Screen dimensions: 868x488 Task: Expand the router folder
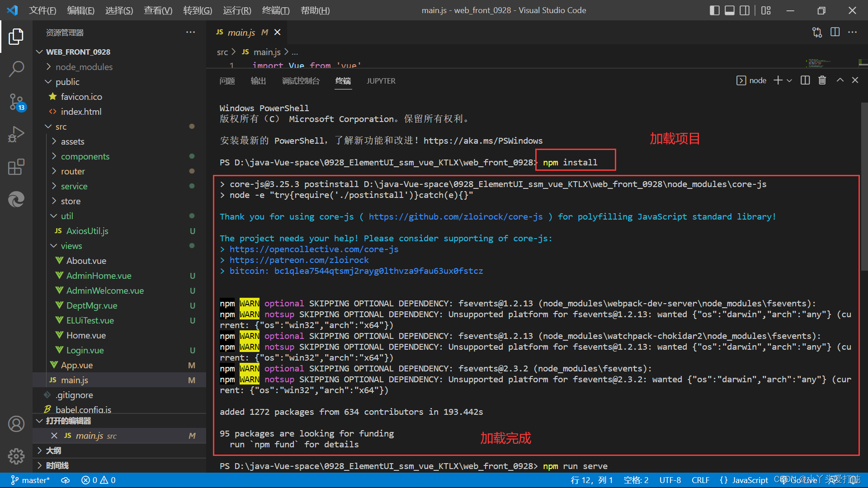pyautogui.click(x=119, y=171)
